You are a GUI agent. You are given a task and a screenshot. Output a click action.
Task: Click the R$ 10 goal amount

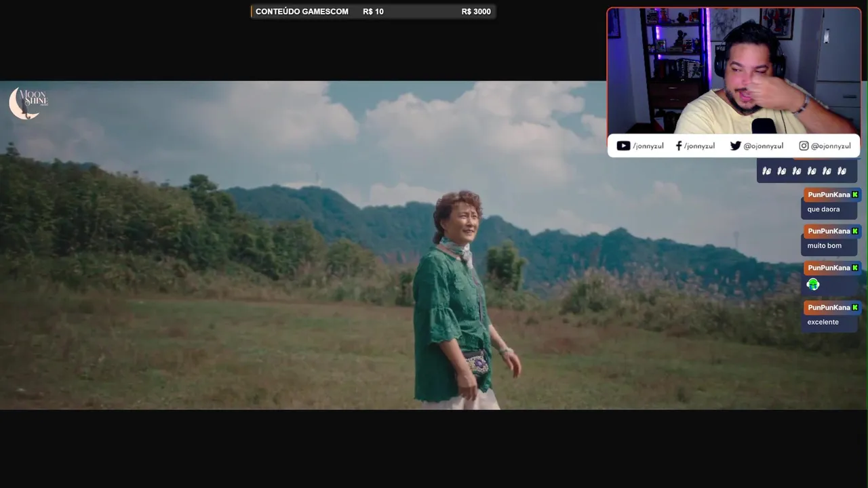point(373,12)
